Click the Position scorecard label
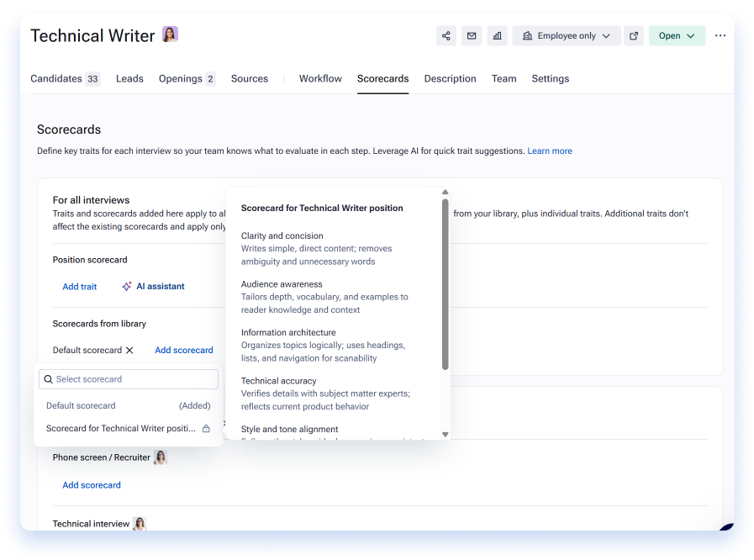Viewport: 754px width, 560px height. tap(90, 260)
